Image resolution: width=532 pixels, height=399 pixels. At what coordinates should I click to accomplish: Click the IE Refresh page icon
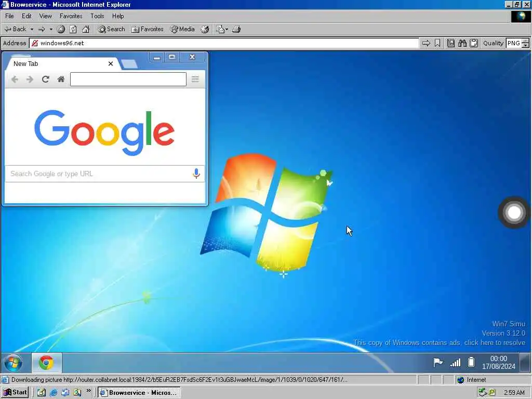tap(73, 29)
